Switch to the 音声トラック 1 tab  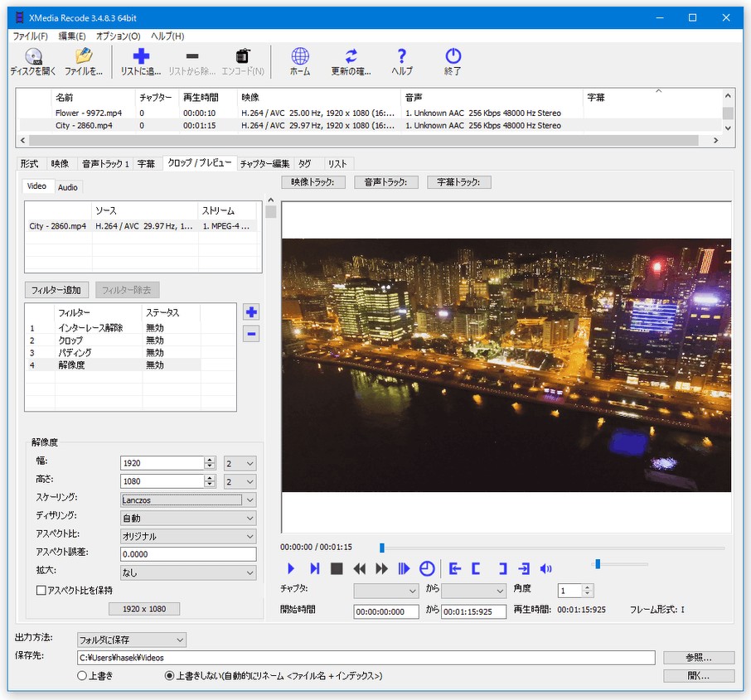click(x=105, y=164)
